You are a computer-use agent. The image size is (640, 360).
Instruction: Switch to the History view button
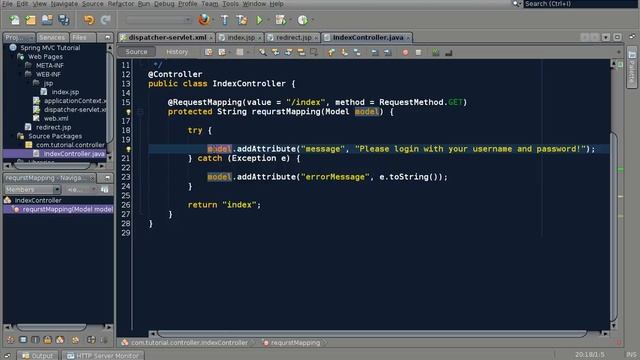point(177,52)
